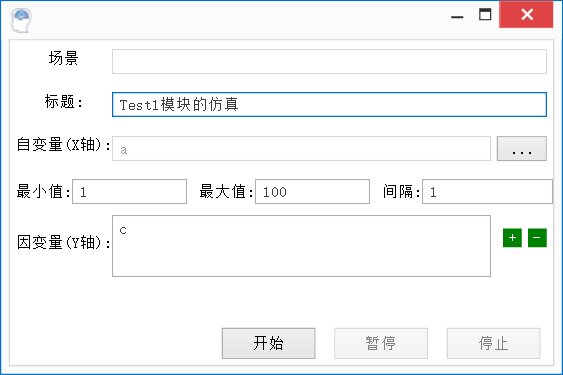Click the 自变量(X轴) field showing a
The width and height of the screenshot is (563, 375).
pos(301,148)
